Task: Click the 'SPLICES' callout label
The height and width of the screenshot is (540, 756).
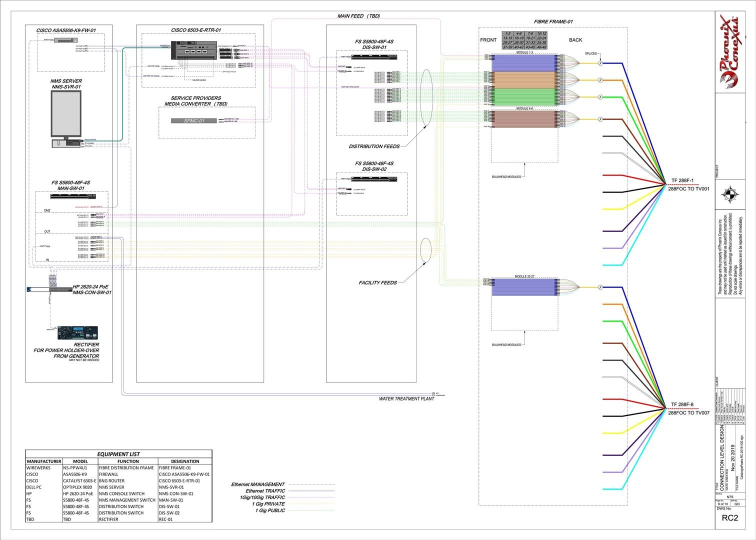Action: point(590,53)
